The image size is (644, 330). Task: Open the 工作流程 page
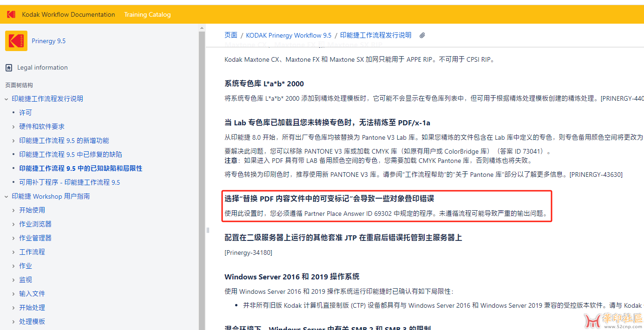pos(32,252)
